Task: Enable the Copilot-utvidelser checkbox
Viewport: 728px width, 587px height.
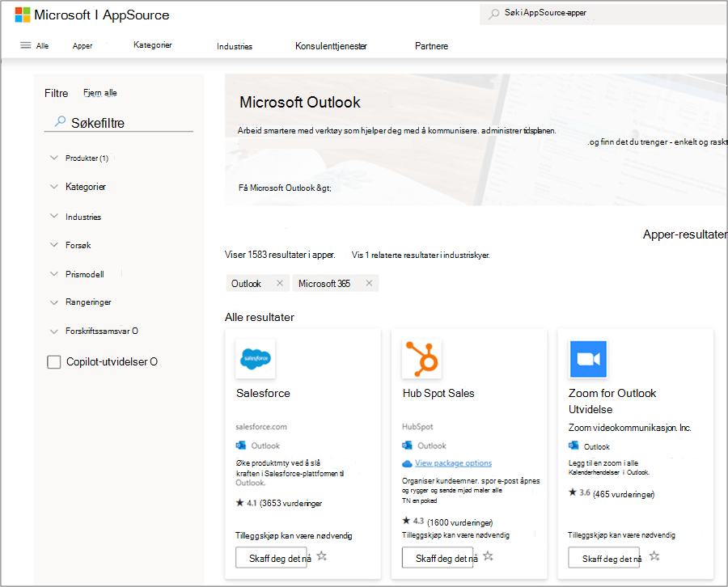Action: pyautogui.click(x=54, y=362)
